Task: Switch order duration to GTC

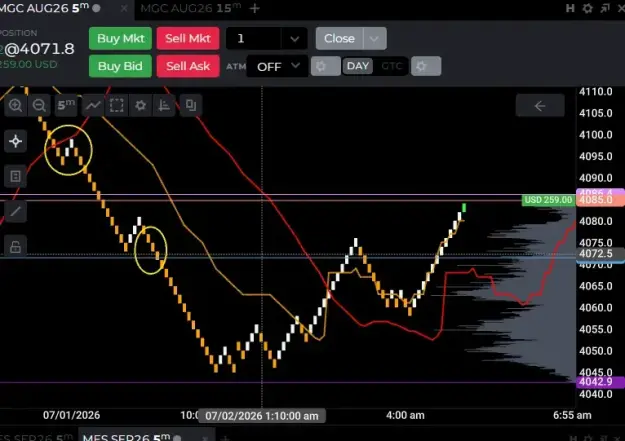Action: [391, 66]
